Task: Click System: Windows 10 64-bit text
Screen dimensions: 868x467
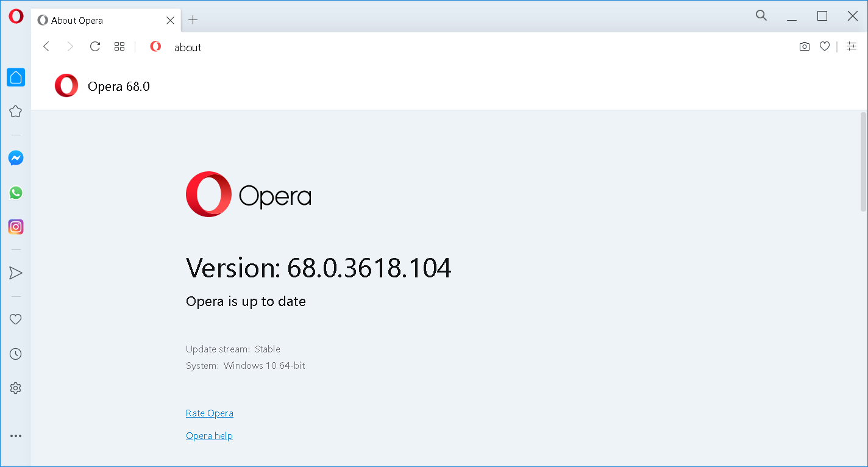Action: (246, 366)
